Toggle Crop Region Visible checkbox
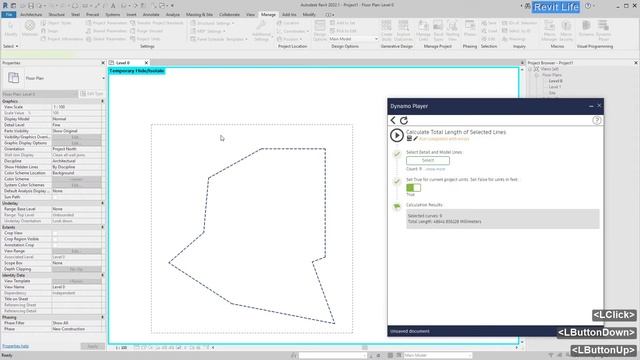Image resolution: width=640 pixels, height=360 pixels. tap(55, 239)
